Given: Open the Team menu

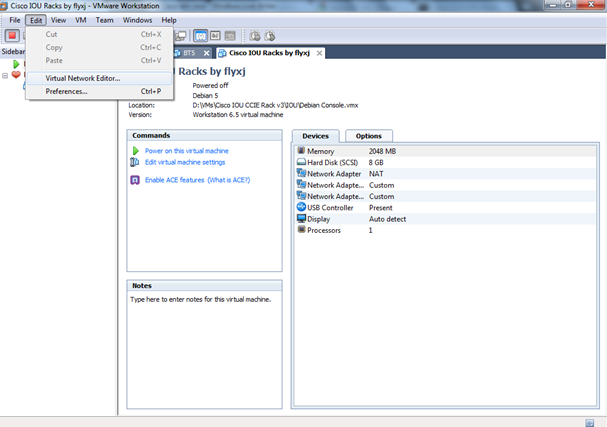Looking at the screenshot, I should (x=105, y=20).
